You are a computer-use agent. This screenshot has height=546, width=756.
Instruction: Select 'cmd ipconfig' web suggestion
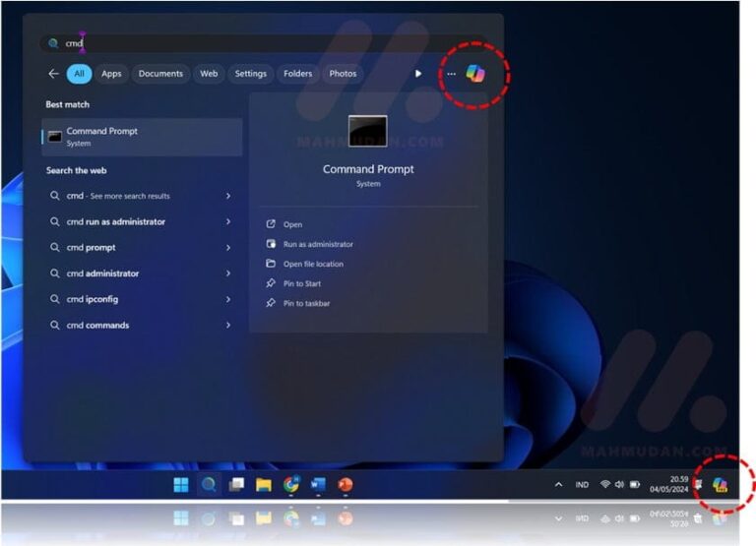pos(141,299)
